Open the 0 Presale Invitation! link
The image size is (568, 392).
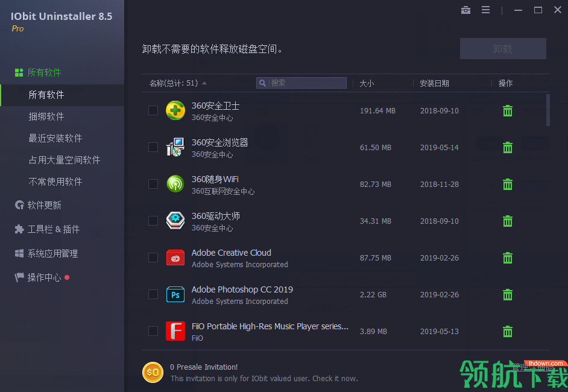pyautogui.click(x=204, y=367)
